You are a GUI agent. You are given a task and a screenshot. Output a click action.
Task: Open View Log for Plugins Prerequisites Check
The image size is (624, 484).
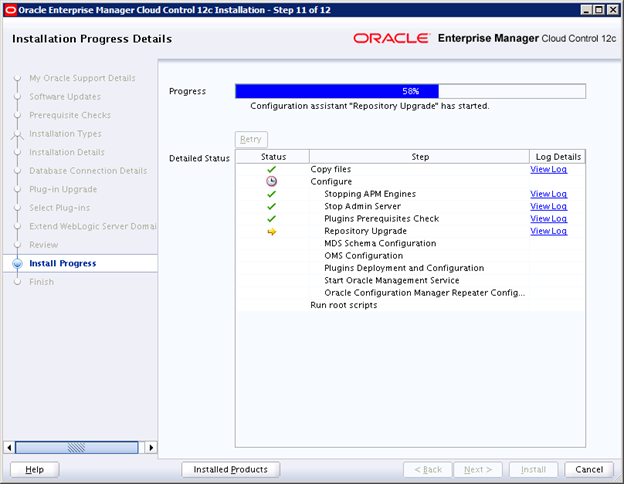click(548, 219)
